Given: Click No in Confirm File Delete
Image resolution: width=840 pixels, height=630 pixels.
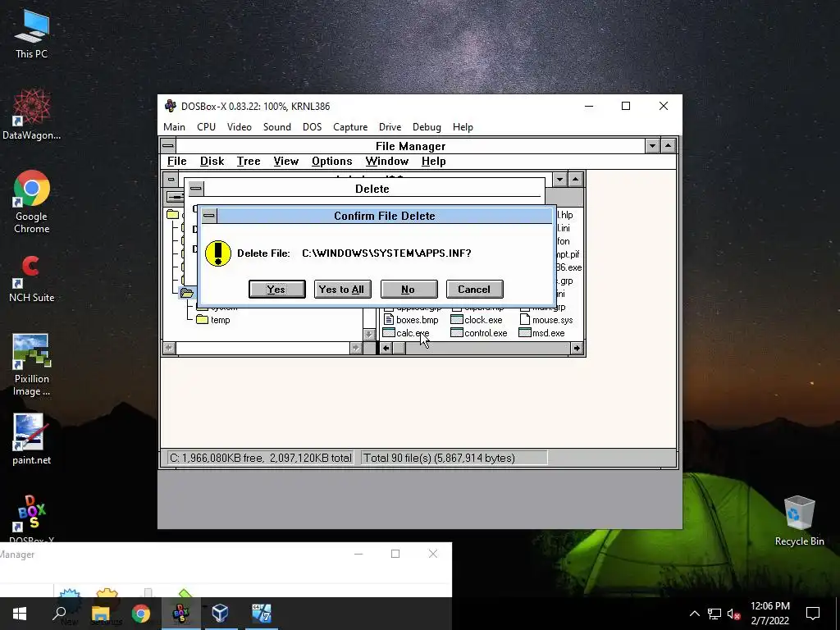Looking at the screenshot, I should pos(409,290).
